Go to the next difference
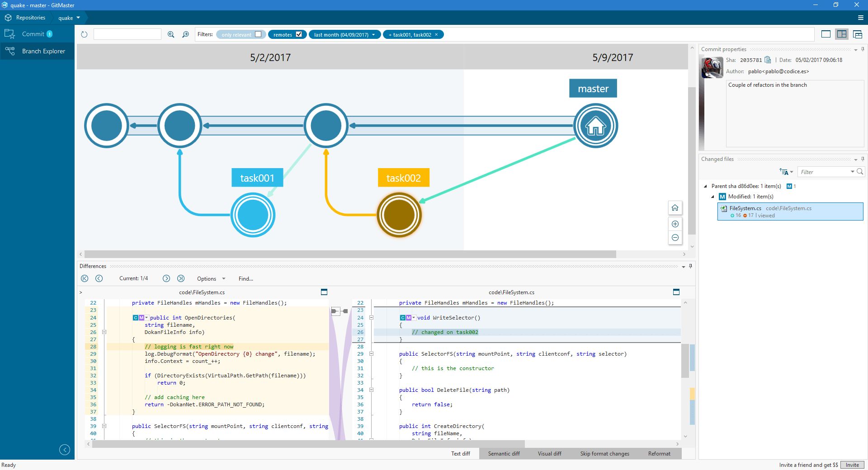Image resolution: width=868 pixels, height=470 pixels. (x=166, y=278)
